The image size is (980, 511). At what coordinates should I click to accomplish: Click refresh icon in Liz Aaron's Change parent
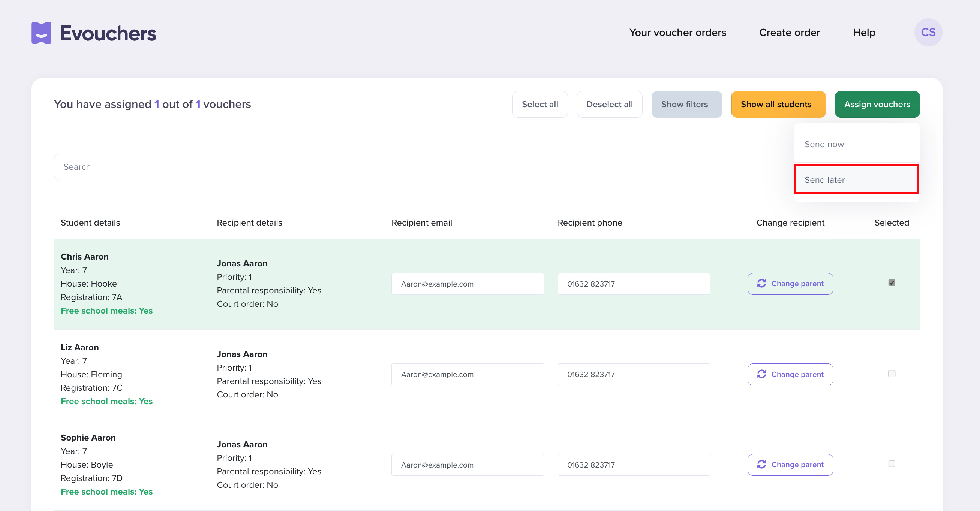[761, 374]
